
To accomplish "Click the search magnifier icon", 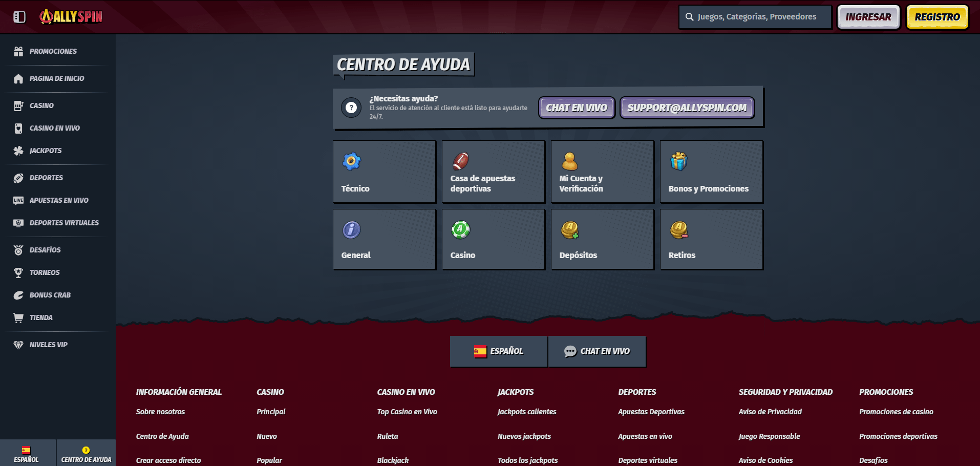I will pyautogui.click(x=690, y=17).
